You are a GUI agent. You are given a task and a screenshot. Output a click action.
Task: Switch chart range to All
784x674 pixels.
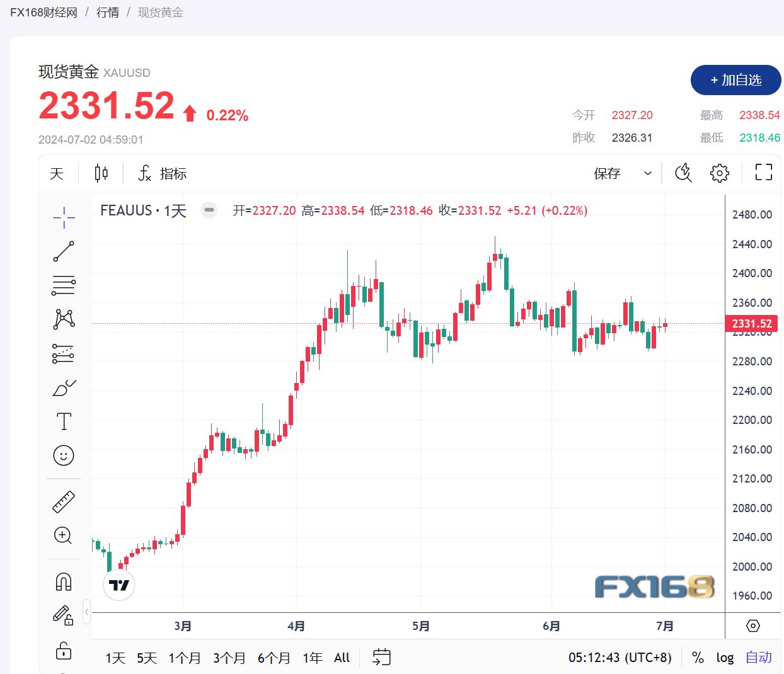point(341,657)
